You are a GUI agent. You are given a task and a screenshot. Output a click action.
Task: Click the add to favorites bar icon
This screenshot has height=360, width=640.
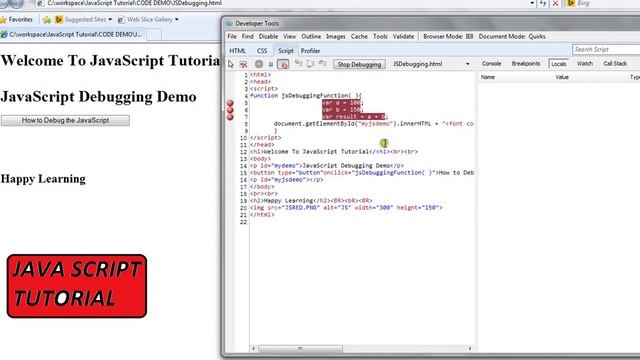tap(47, 20)
